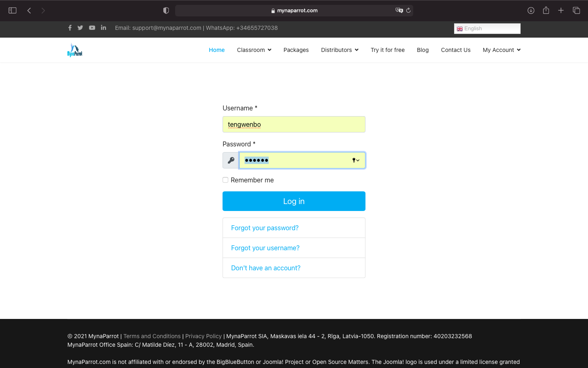
Task: Click the Remember me label text
Action: pos(252,180)
